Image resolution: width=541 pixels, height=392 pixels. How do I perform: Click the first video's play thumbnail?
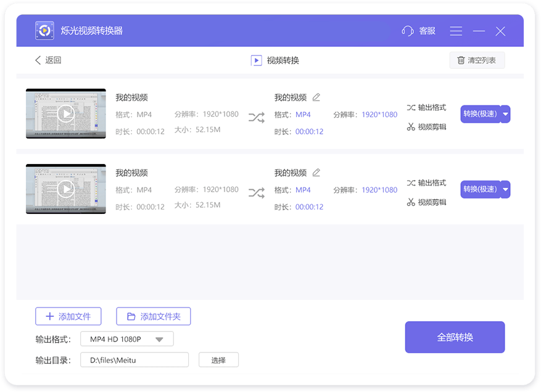(65, 113)
